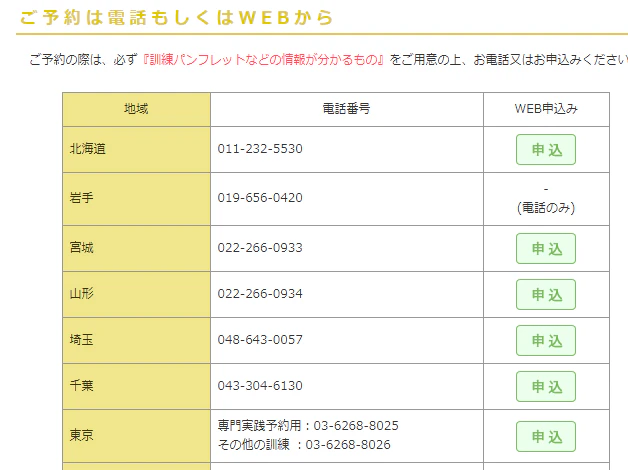Click the 岩手 region cell
Screen dimensions: 628x470
[x=137, y=199]
